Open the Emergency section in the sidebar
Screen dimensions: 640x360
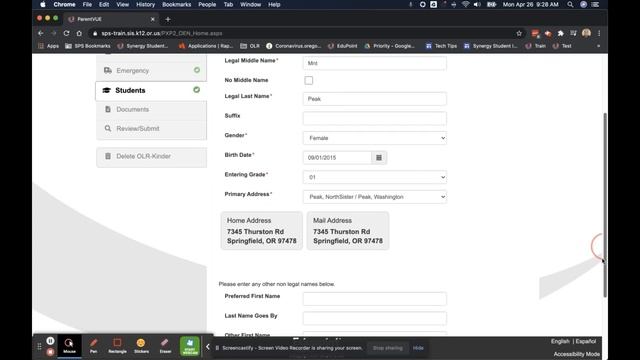pos(151,71)
